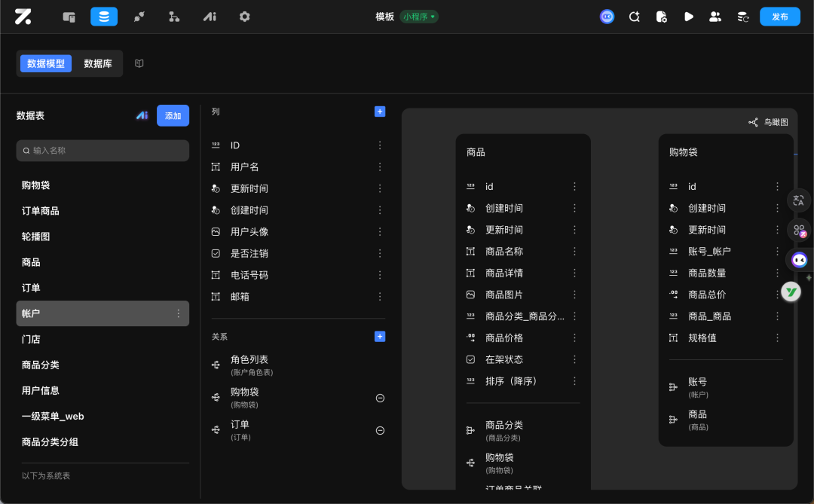This screenshot has width=814, height=504.
Task: Click the document history icon
Action: 662,17
